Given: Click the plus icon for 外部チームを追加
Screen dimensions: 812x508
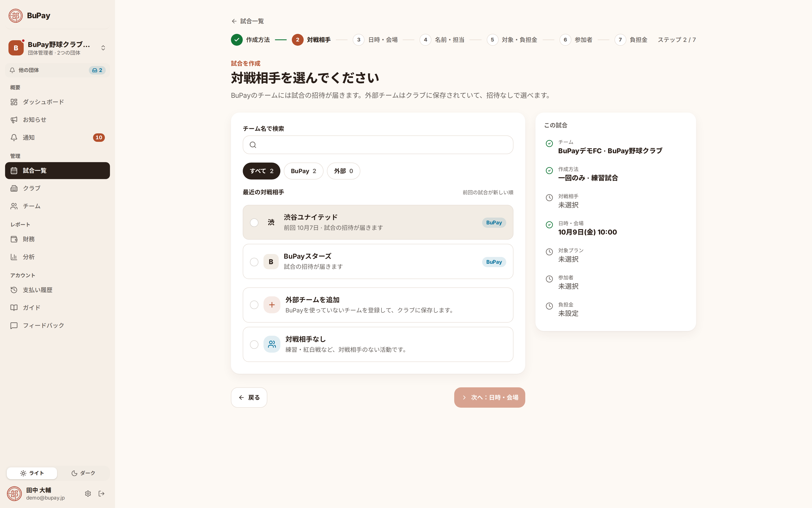Looking at the screenshot, I should tap(272, 305).
